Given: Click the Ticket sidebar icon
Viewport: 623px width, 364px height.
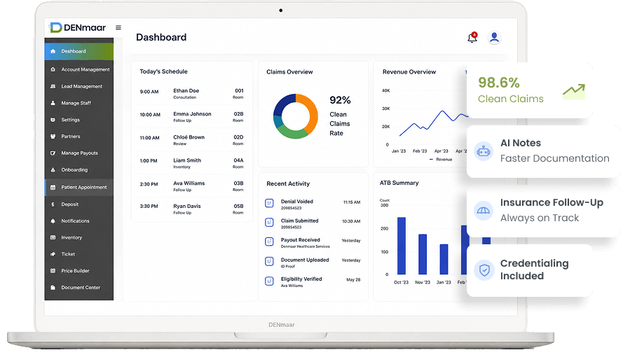Looking at the screenshot, I should click(x=53, y=254).
